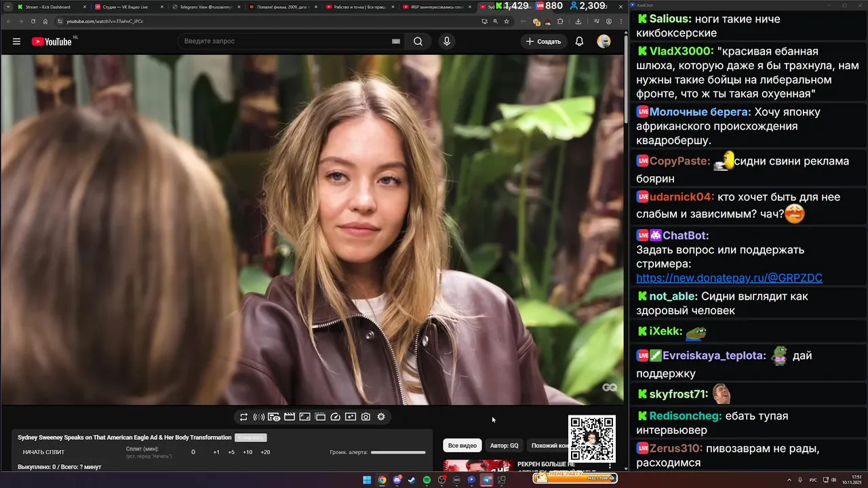Click the 'VladX3000' username in chat

(x=681, y=52)
